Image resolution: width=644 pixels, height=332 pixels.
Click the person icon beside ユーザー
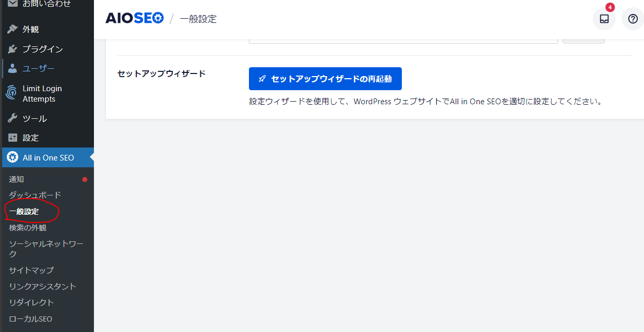coord(13,69)
